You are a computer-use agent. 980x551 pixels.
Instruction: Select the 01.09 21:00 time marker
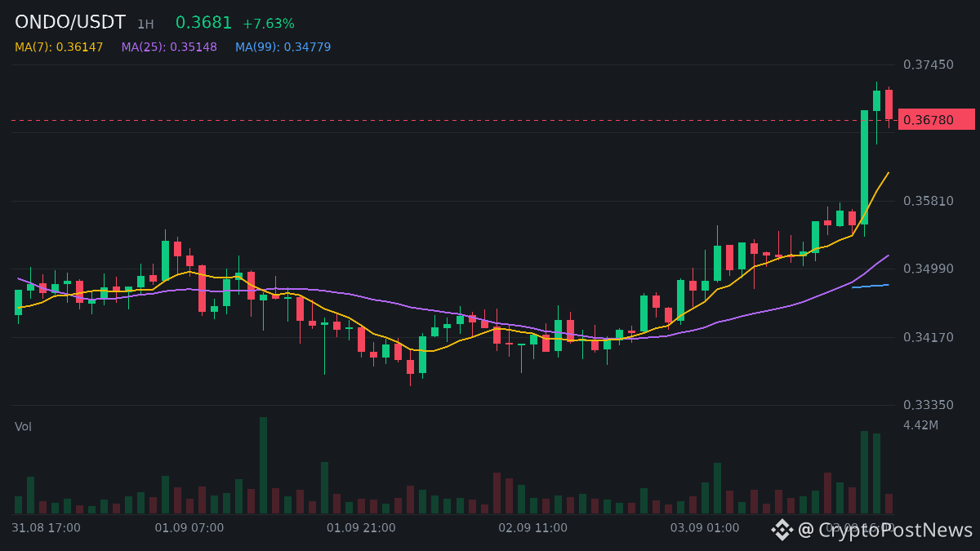(x=361, y=528)
